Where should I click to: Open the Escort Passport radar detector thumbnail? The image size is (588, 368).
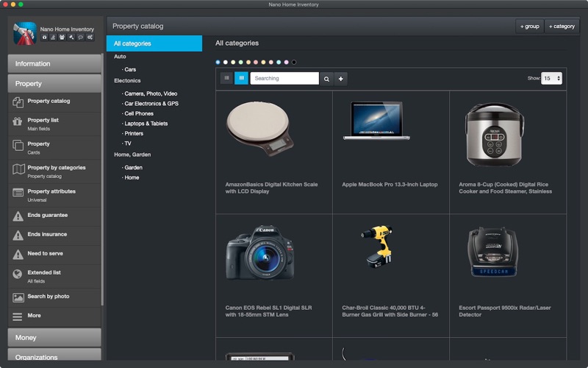(x=493, y=252)
